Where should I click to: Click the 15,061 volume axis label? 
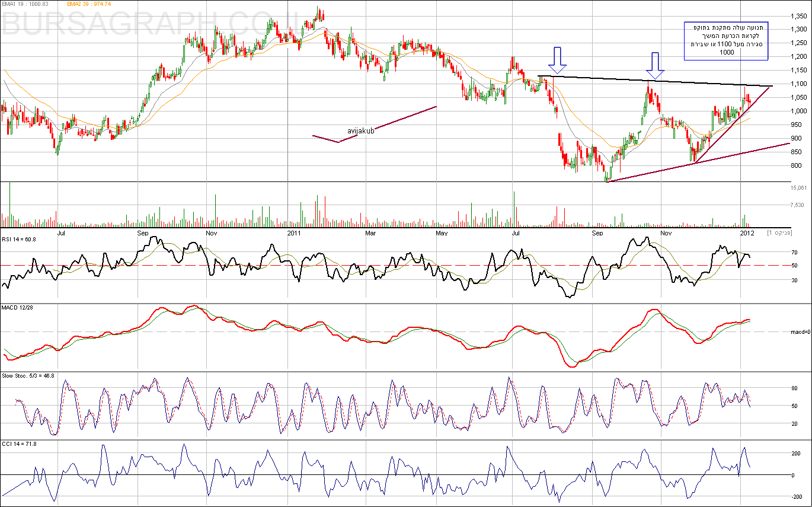pos(798,187)
